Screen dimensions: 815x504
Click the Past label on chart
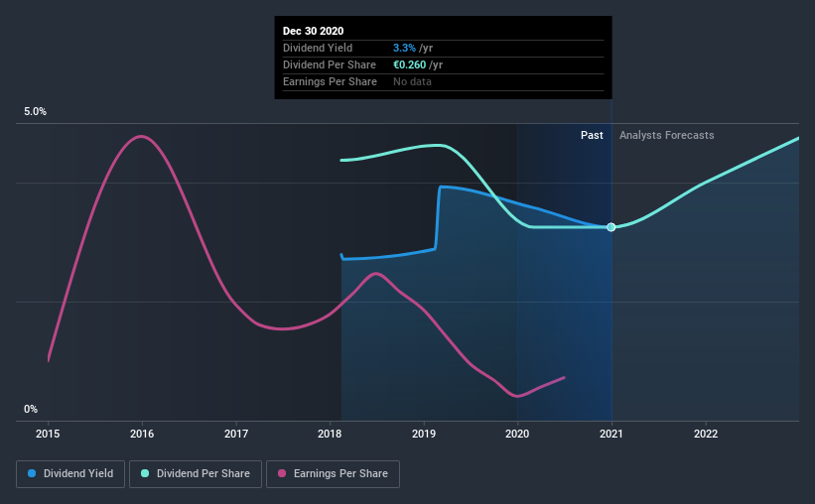click(592, 135)
